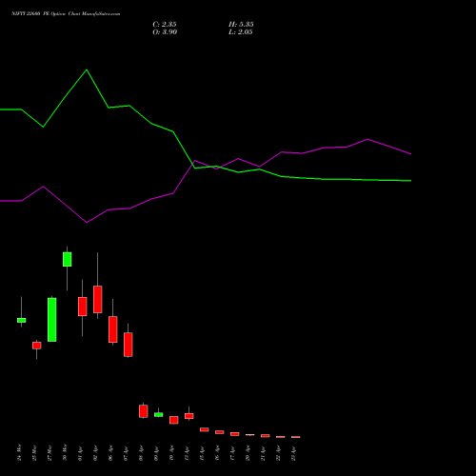
Task: Click the red 06 Apr candlestick
Action: pos(113,329)
